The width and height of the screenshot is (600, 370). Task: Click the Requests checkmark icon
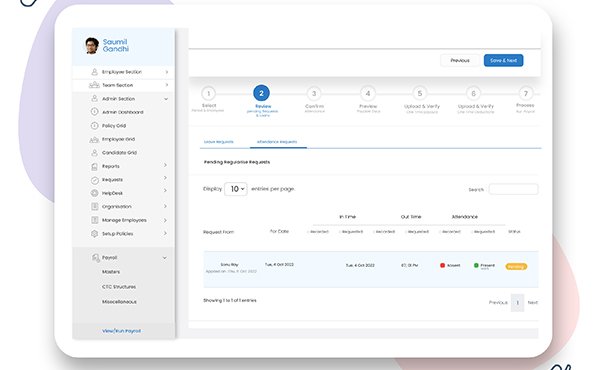(95, 180)
